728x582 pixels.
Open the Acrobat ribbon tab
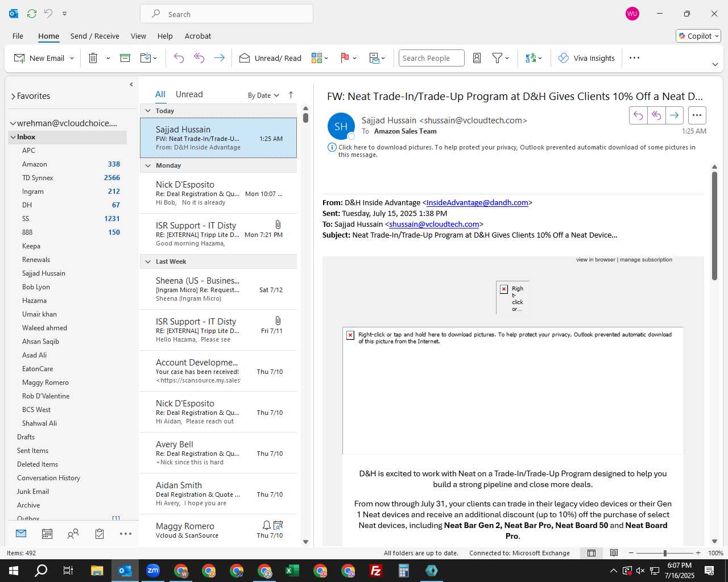click(x=198, y=36)
